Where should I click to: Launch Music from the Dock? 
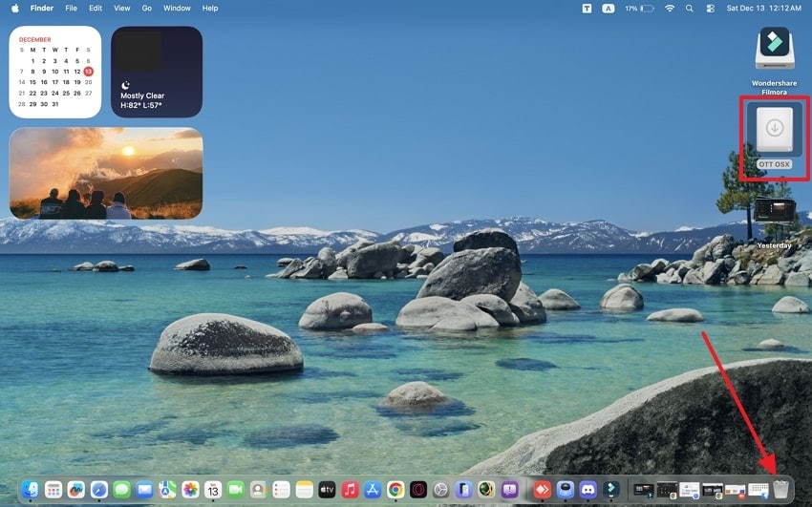click(x=350, y=490)
